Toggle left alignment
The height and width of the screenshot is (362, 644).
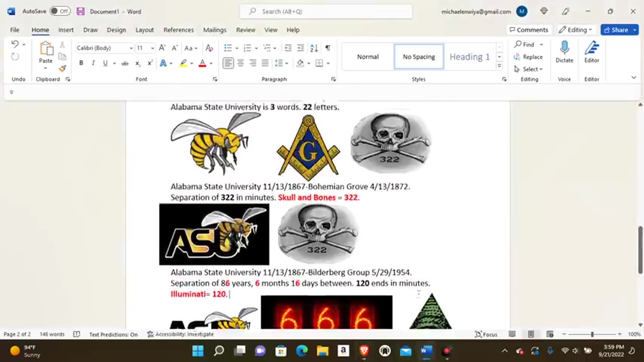click(228, 63)
